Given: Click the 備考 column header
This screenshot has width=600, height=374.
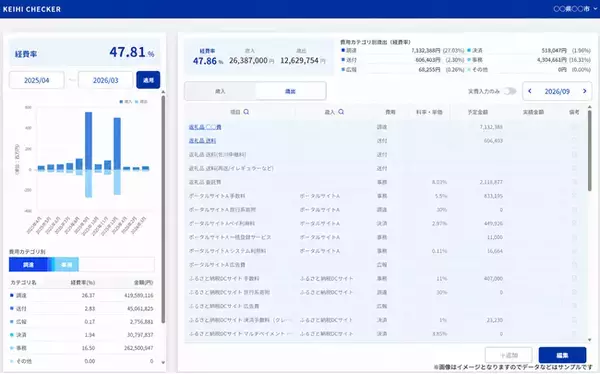Looking at the screenshot, I should click(x=574, y=112).
